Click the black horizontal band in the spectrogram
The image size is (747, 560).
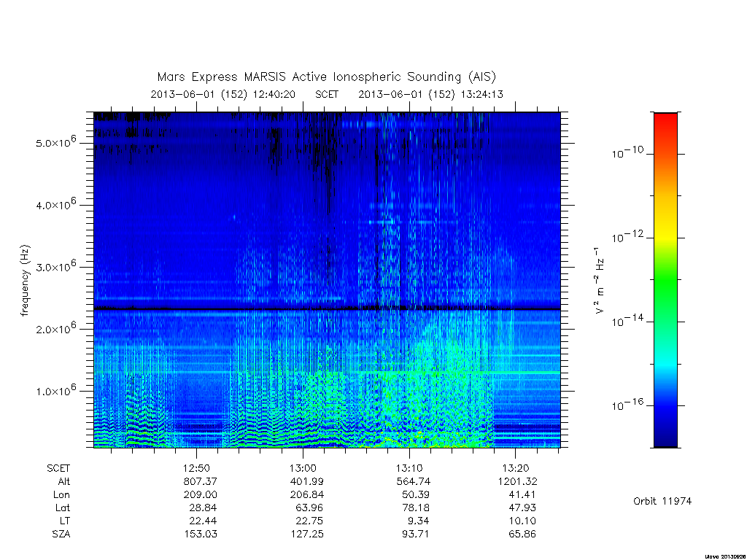point(327,309)
